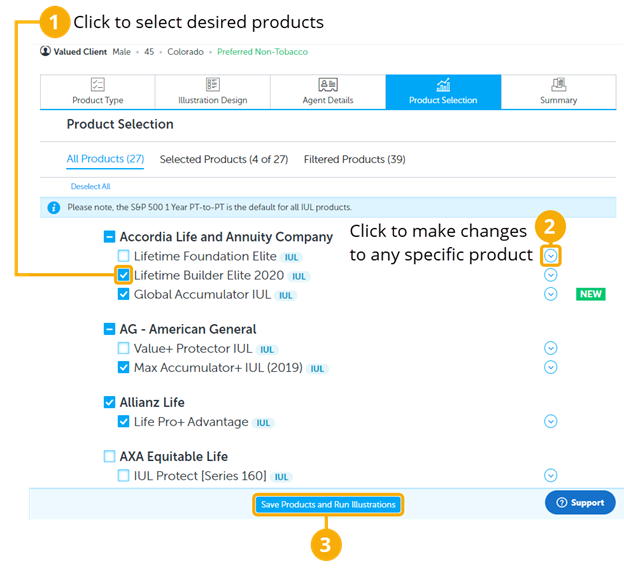
Task: View Selected Products (4 of 27)
Action: click(224, 159)
